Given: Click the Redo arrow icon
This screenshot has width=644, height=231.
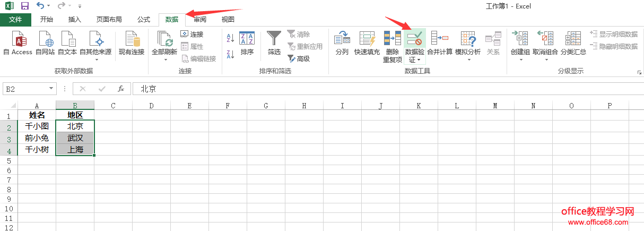Looking at the screenshot, I should tap(61, 6).
